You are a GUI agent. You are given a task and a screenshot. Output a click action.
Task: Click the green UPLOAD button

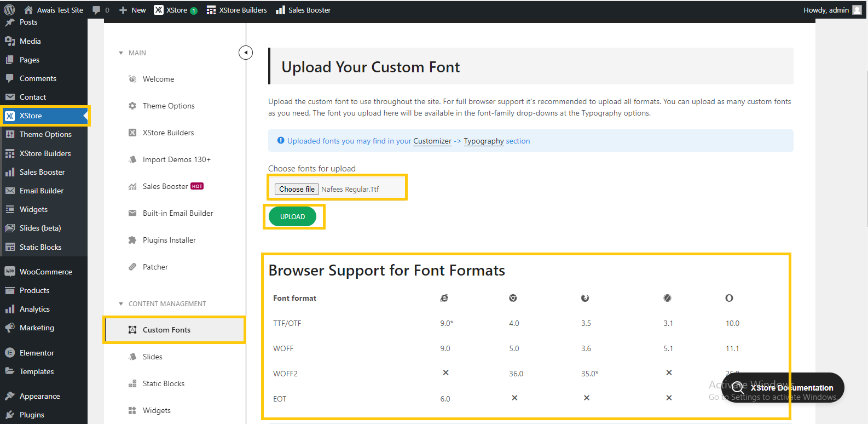point(292,216)
